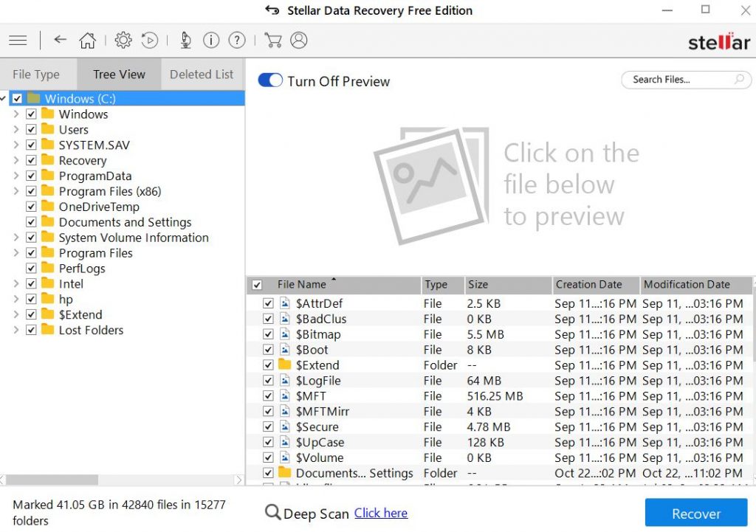The image size is (756, 532).
Task: Click the Home icon in the toolbar
Action: [87, 40]
